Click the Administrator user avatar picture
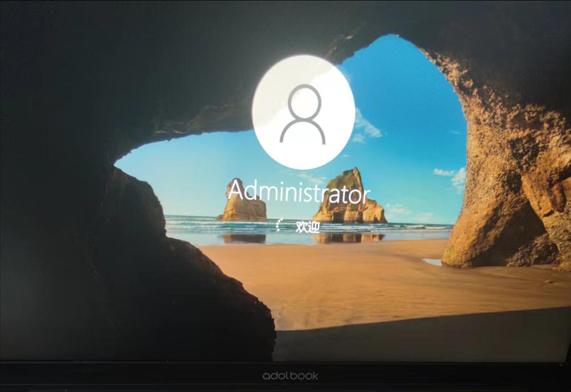 pyautogui.click(x=304, y=112)
